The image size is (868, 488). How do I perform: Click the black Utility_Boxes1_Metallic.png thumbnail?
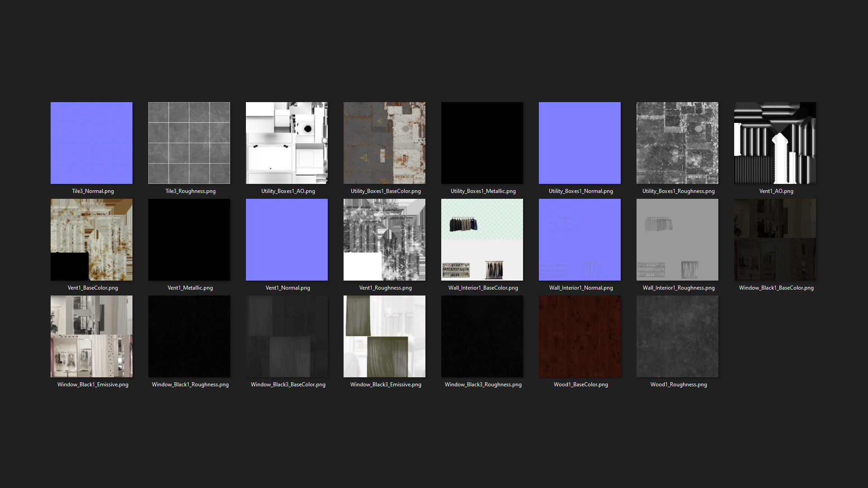click(482, 143)
